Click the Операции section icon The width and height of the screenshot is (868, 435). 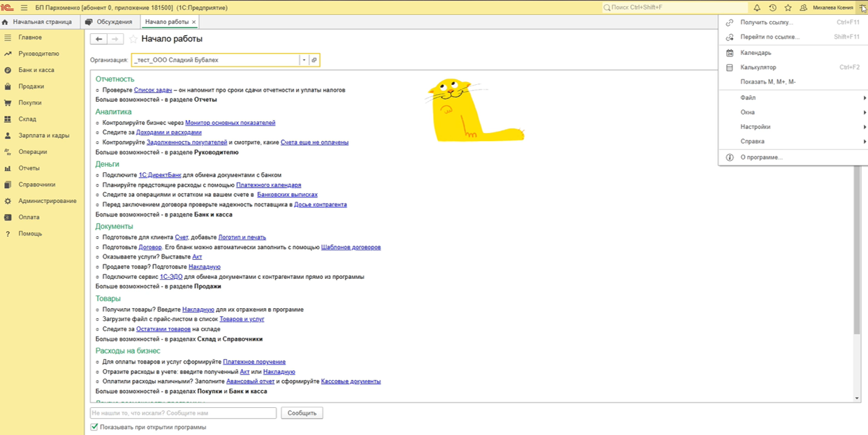(x=7, y=151)
